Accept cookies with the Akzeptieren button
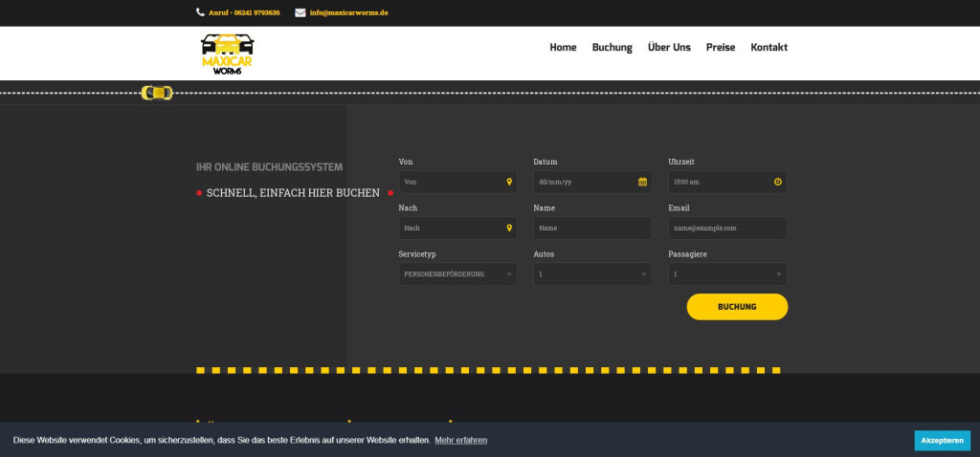The width and height of the screenshot is (980, 457). 942,440
